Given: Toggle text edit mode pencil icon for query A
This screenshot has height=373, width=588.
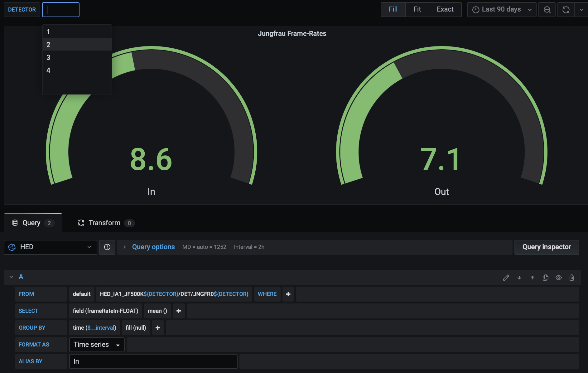Looking at the screenshot, I should (x=506, y=278).
